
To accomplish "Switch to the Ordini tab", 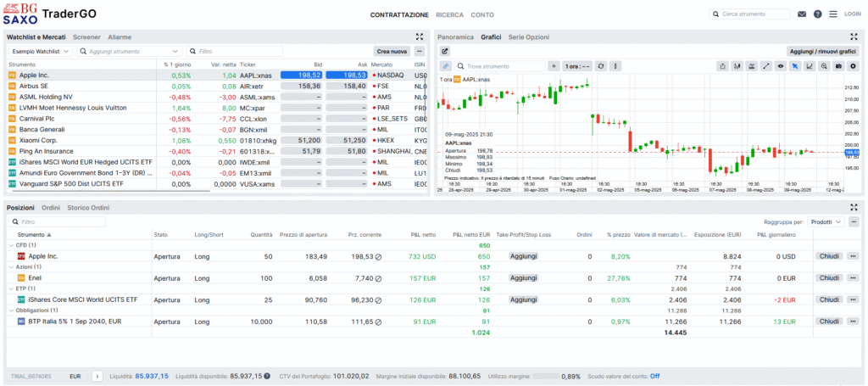I will point(50,208).
